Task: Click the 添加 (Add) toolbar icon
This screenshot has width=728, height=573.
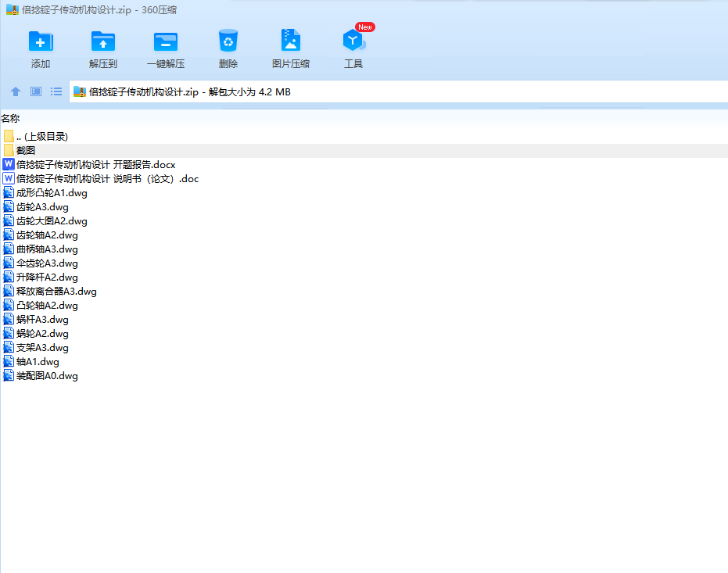Action: pyautogui.click(x=41, y=41)
